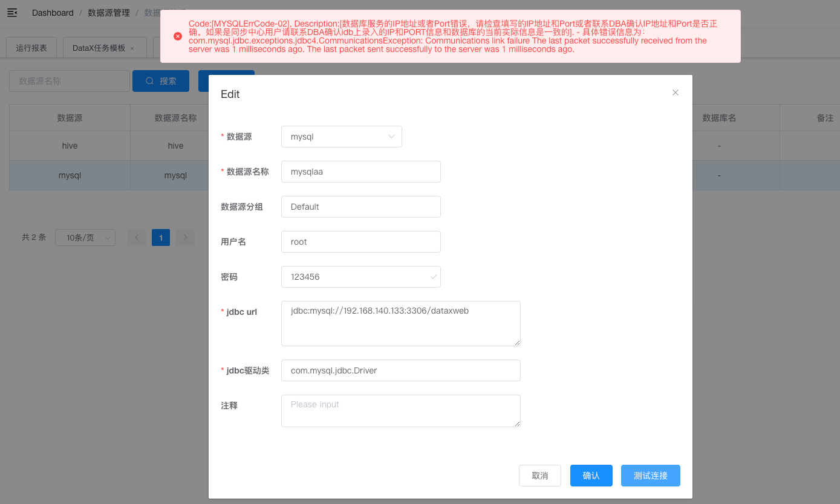Go to next page arrow
This screenshot has height=504, width=840.
click(185, 237)
